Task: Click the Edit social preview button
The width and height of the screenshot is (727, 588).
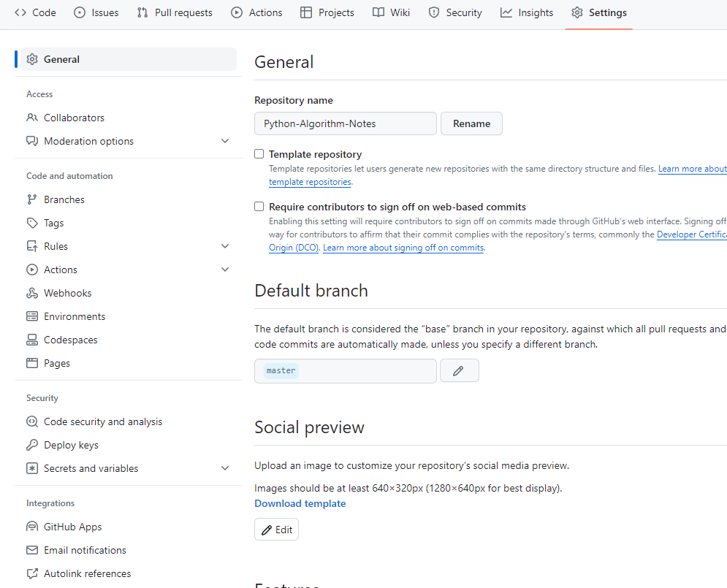Action: 276,529
